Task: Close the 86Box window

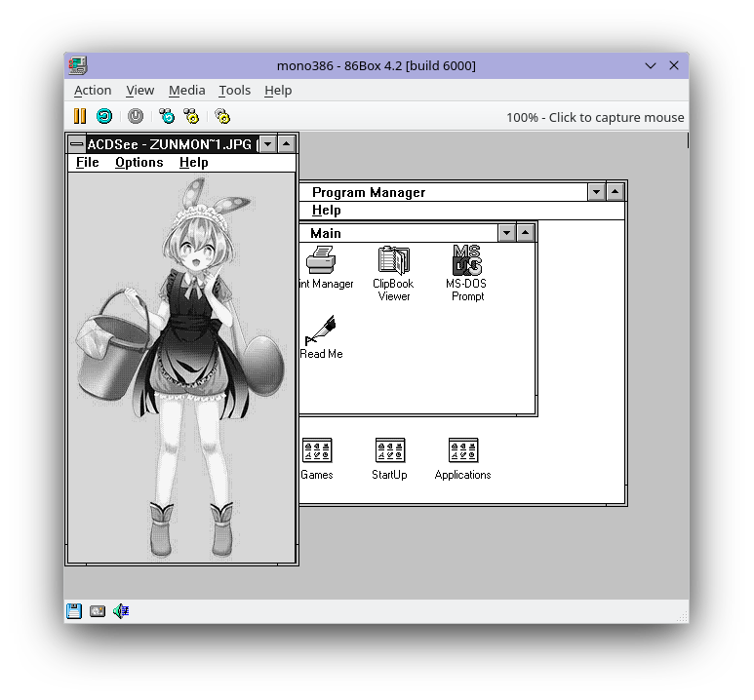Action: 674,65
